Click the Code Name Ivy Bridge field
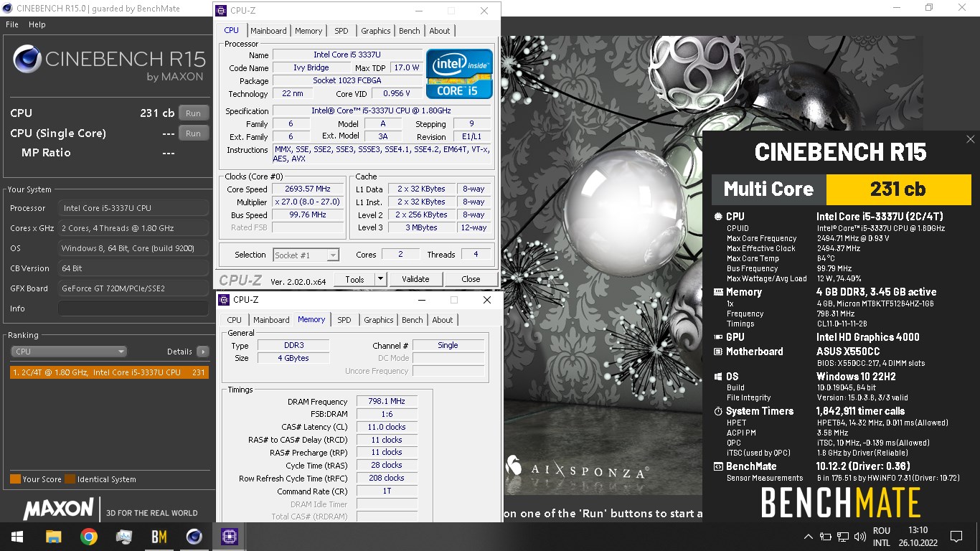The width and height of the screenshot is (980, 551). click(x=311, y=67)
